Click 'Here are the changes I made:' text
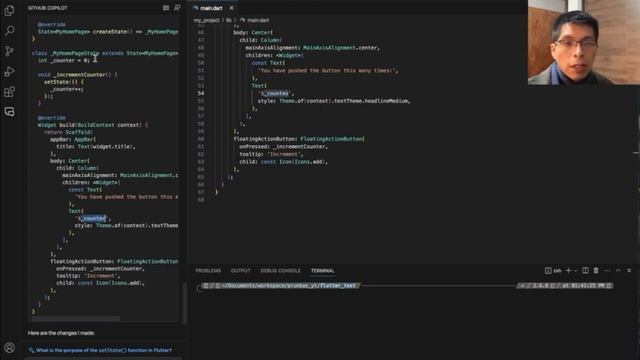This screenshot has height=360, width=640. pyautogui.click(x=61, y=333)
